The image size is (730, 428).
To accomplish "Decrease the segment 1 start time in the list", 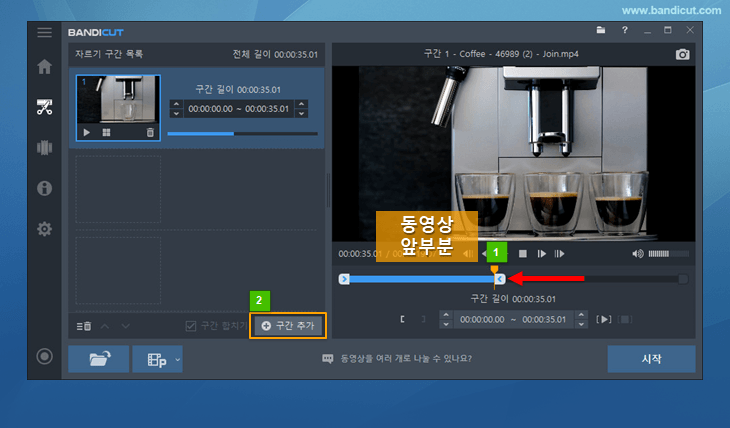I will 176,113.
